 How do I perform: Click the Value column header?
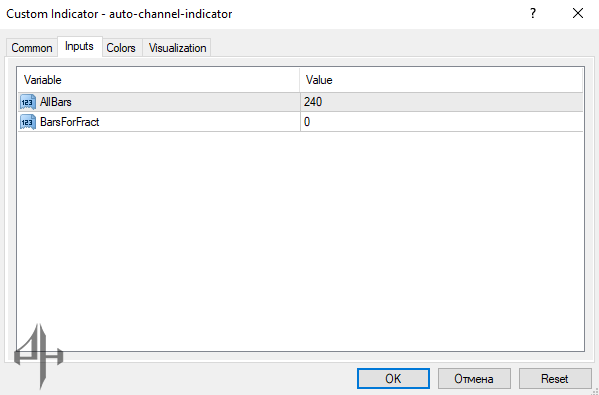[441, 80]
